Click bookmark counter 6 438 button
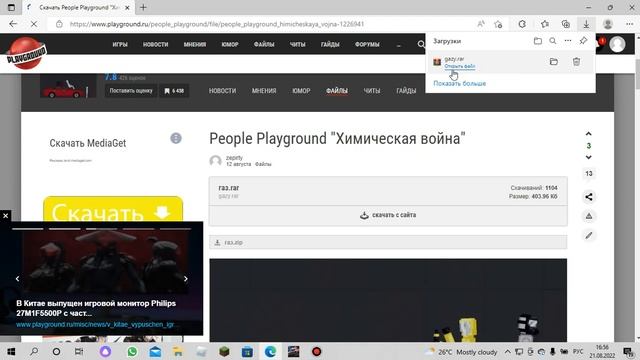This screenshot has height=360, width=640. [x=174, y=91]
